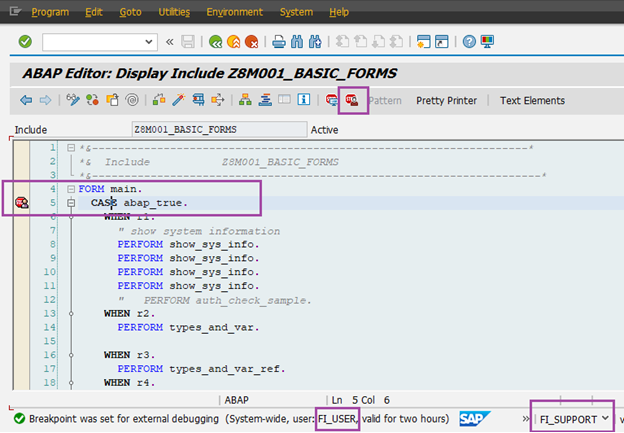Click the Enhance spiral icon
The width and height of the screenshot is (624, 433).
coord(132,100)
